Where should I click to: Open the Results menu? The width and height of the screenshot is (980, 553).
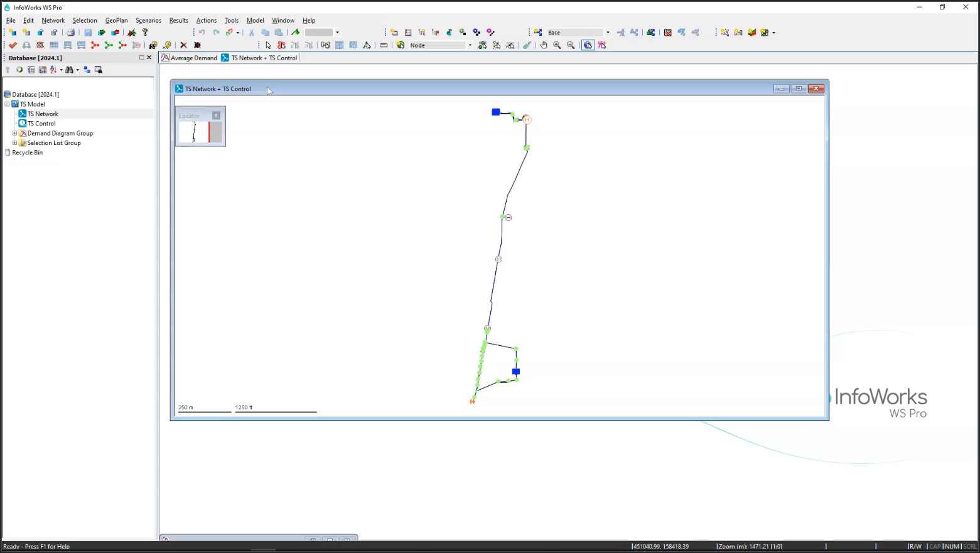click(x=179, y=20)
